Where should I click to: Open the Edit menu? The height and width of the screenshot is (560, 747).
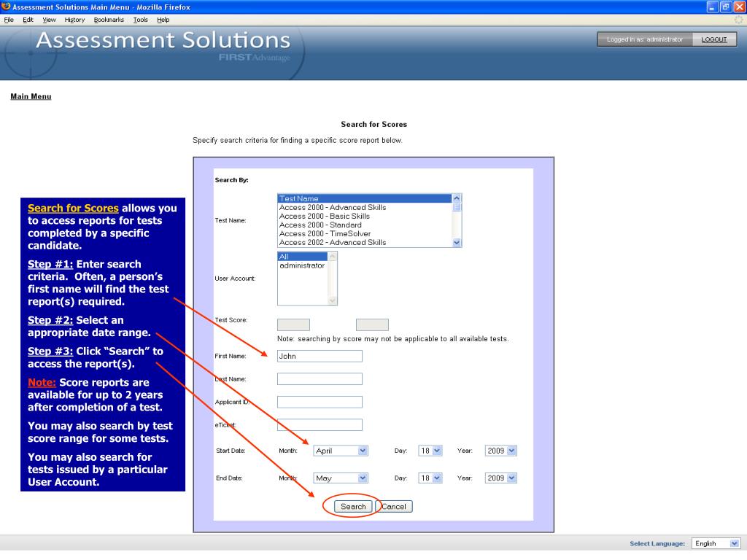[x=28, y=20]
